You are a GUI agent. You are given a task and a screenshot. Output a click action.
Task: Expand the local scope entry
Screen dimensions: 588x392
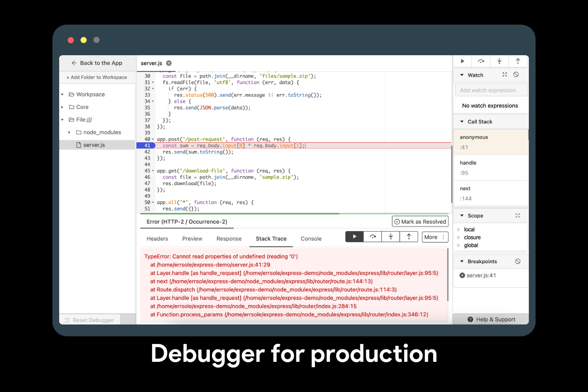pyautogui.click(x=458, y=230)
